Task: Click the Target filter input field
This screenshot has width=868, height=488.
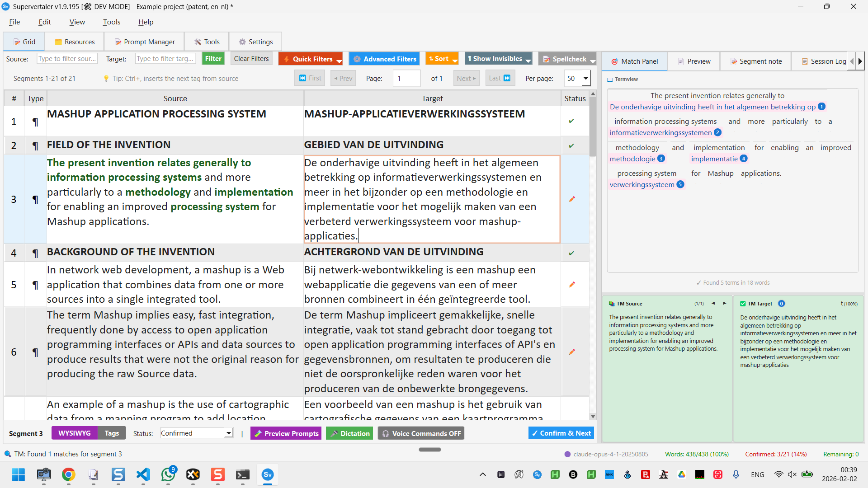Action: tap(165, 58)
